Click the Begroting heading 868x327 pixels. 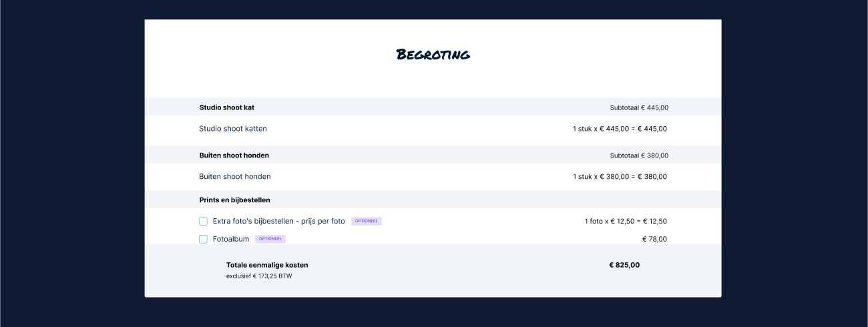[x=433, y=54]
